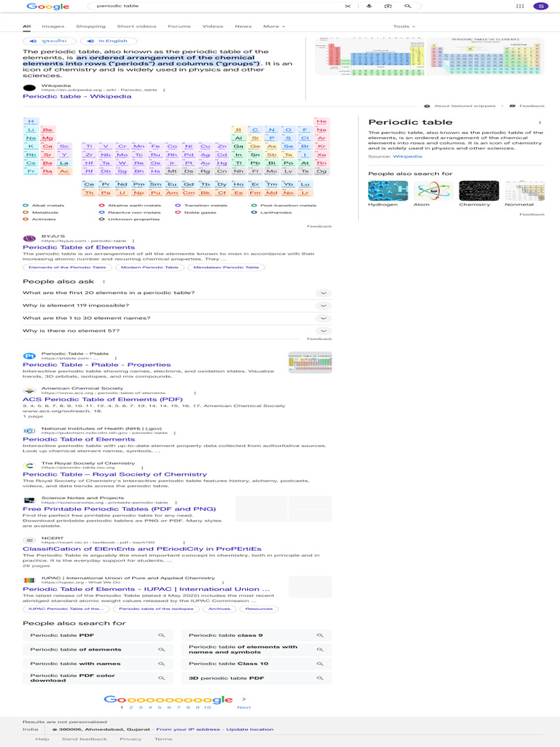Expand 'Why is element 119 impossible?' question
This screenshot has width=560, height=747.
coord(177,306)
